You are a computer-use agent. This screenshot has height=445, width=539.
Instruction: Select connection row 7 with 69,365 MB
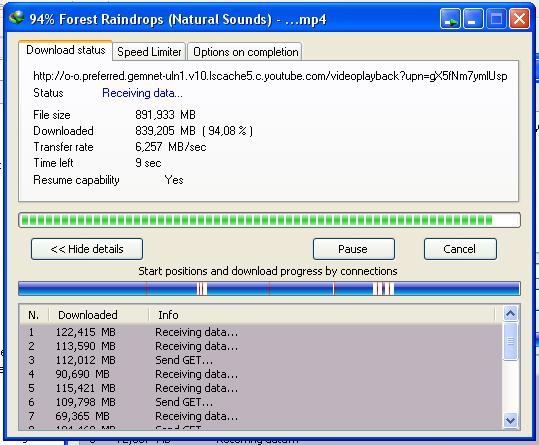[x=261, y=416]
